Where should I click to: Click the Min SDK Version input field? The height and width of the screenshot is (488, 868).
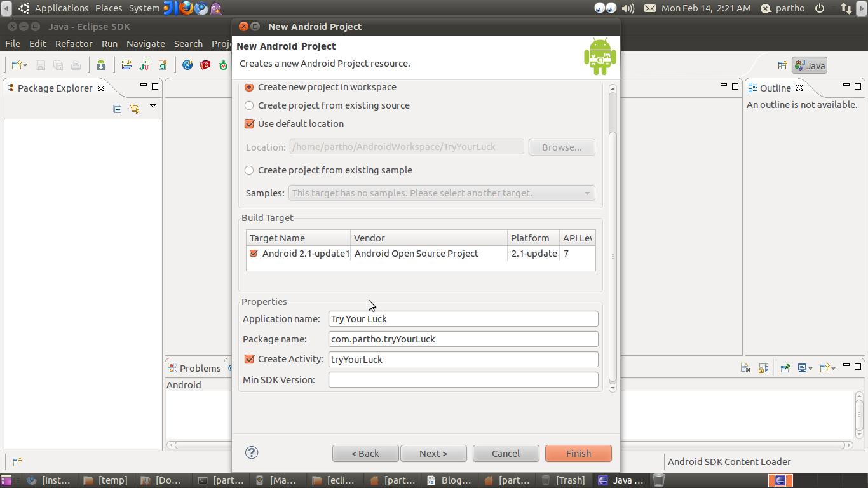point(463,380)
